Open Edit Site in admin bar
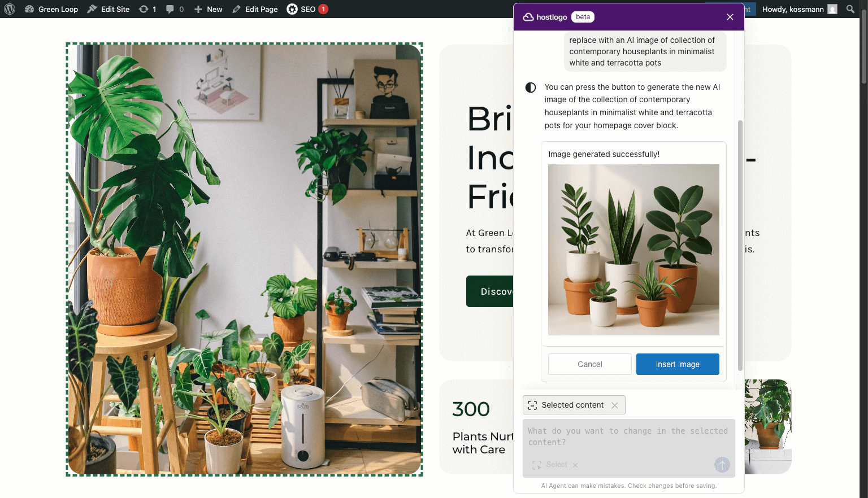This screenshot has height=498, width=868. click(108, 9)
